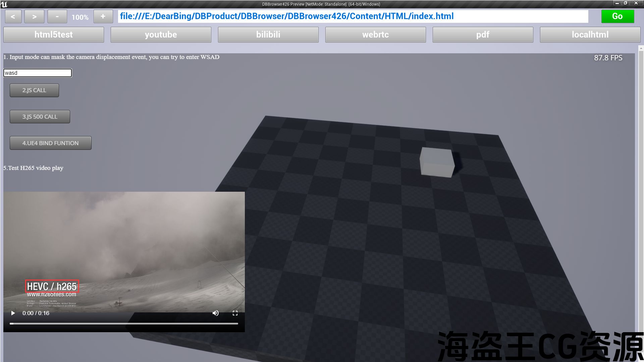Screen dimensions: 644x362
Task: Open the webrtc bookmark
Action: 376,35
